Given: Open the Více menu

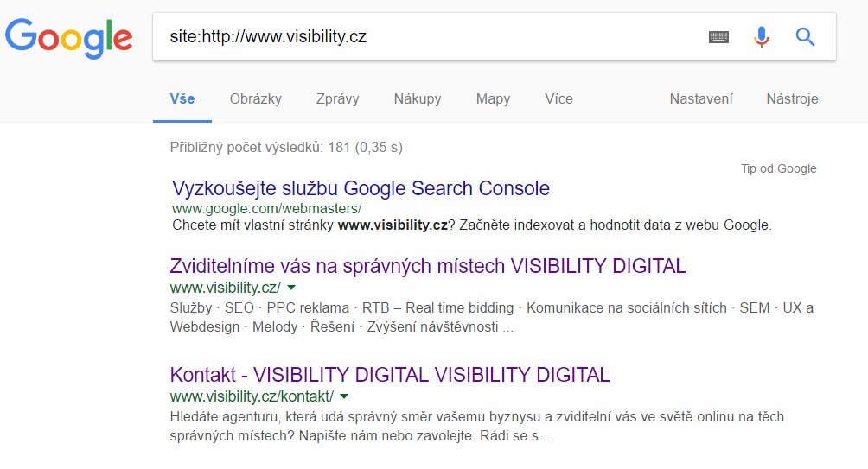Looking at the screenshot, I should [558, 98].
